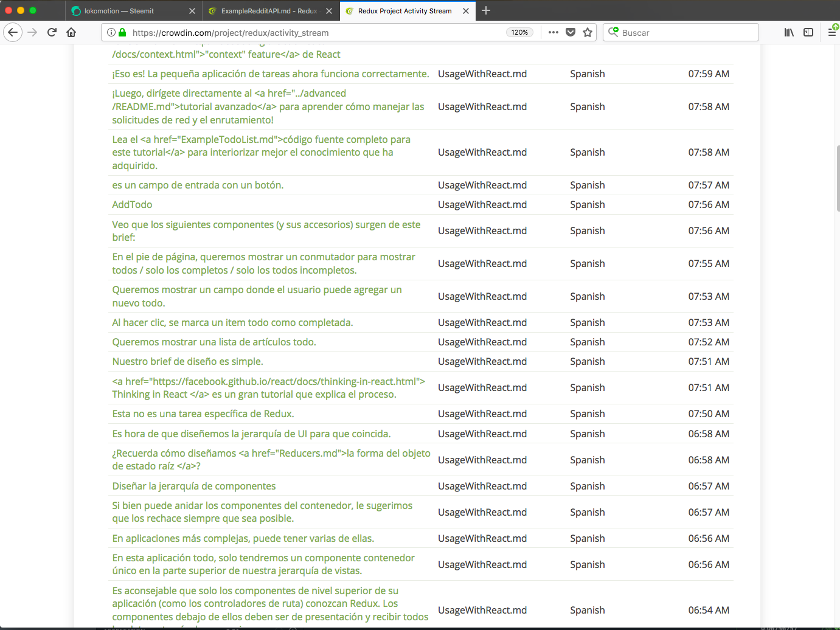Click the 07:55 AM timestamp

(709, 263)
